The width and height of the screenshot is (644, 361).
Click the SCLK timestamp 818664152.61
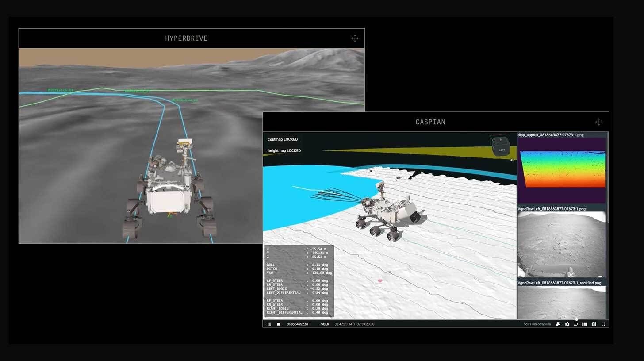(x=298, y=324)
